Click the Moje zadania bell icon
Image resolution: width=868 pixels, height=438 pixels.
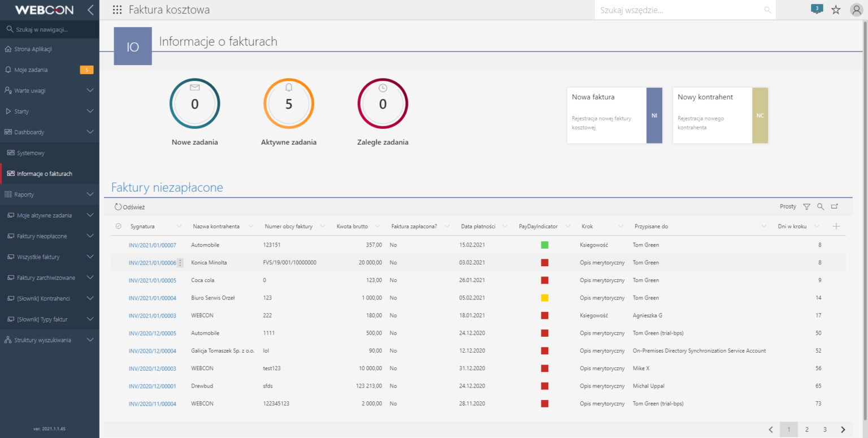(8, 70)
